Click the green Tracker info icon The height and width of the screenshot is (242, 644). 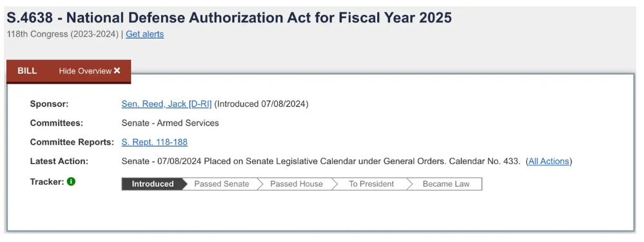coord(71,181)
